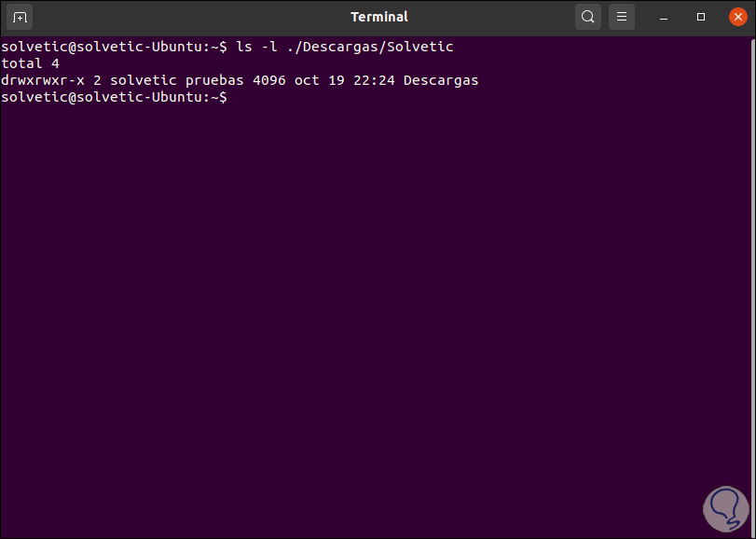Open a new terminal tab
Image resolution: width=756 pixels, height=539 pixels.
21,17
